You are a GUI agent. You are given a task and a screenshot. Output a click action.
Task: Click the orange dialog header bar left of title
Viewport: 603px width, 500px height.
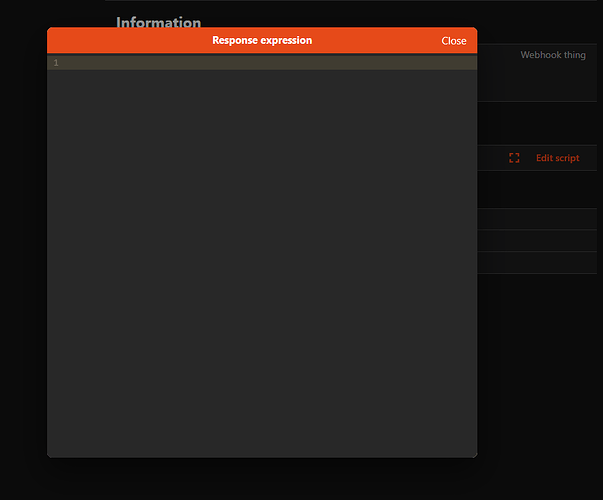point(129,40)
